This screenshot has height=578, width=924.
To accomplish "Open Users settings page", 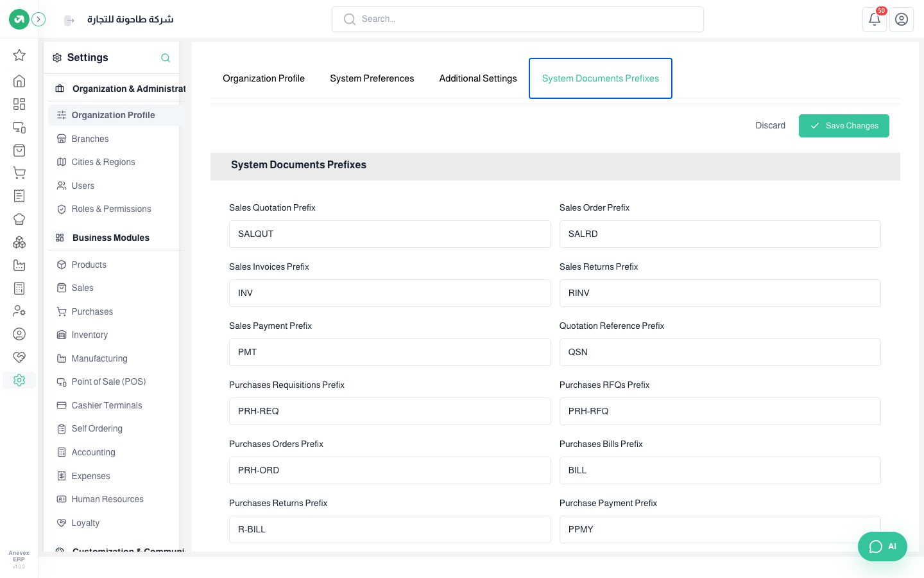I will pyautogui.click(x=116, y=186).
